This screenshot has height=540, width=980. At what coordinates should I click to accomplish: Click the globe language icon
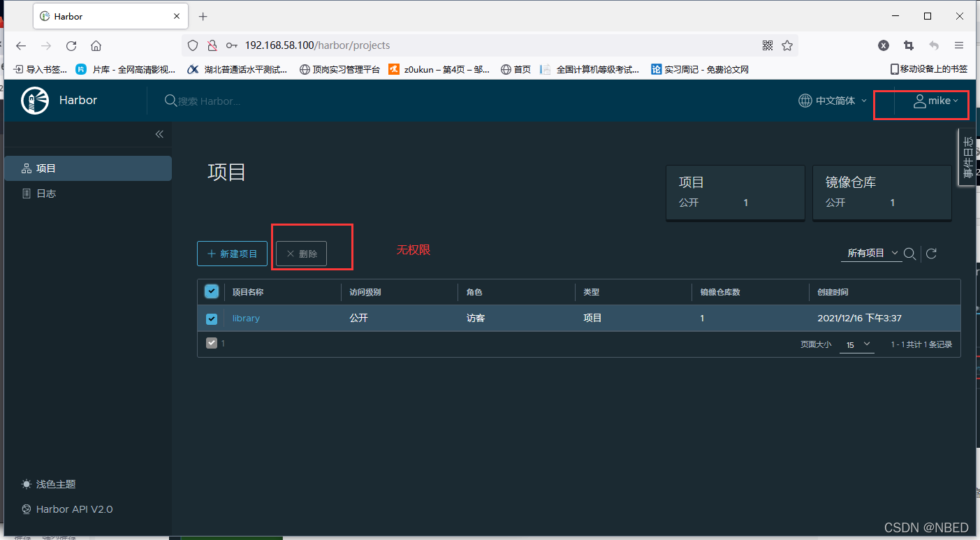coord(805,101)
